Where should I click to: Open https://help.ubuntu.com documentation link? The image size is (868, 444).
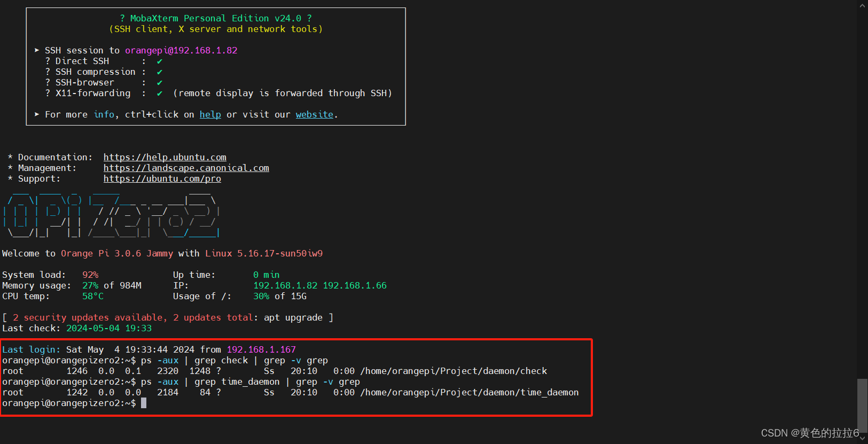165,157
